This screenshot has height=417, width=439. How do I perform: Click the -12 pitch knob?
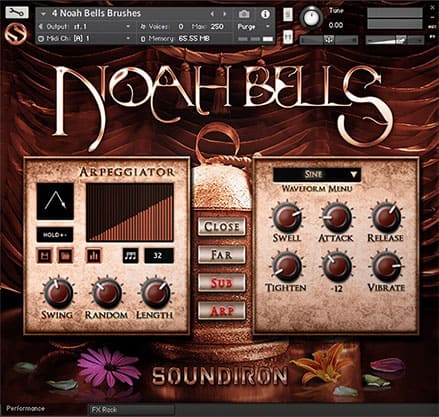click(x=337, y=267)
